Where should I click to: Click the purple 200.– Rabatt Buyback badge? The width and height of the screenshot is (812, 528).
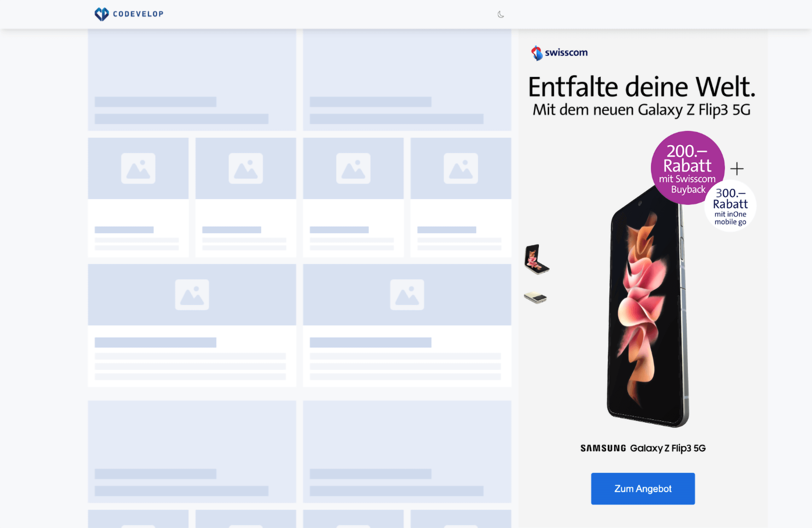(687, 168)
